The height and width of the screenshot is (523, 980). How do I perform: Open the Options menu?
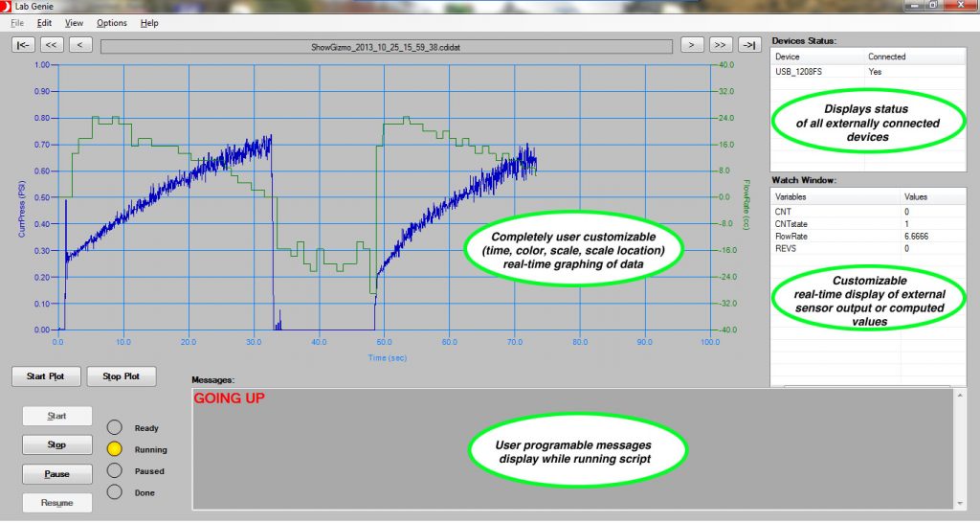[111, 22]
